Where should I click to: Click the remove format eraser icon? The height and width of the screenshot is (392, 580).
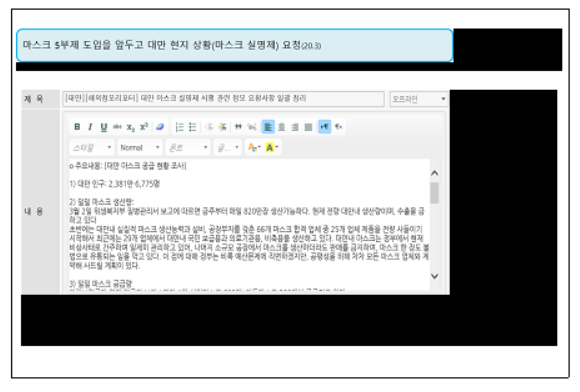pos(160,127)
